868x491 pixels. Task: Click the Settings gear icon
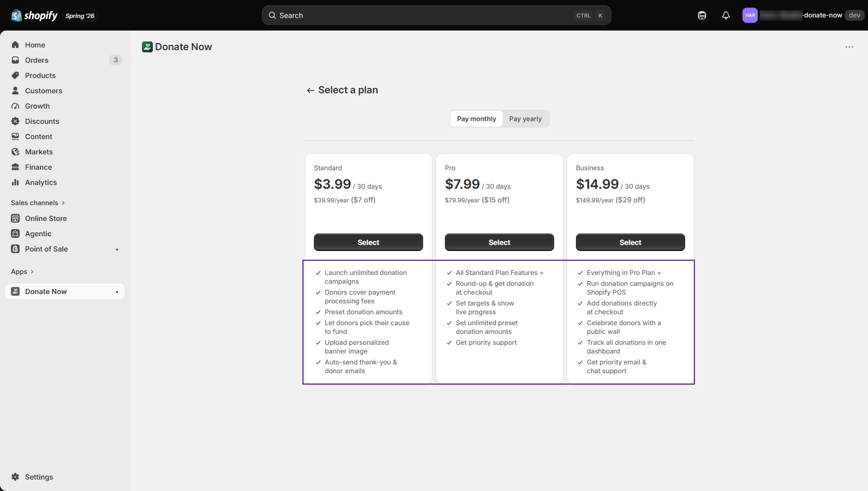(x=15, y=477)
